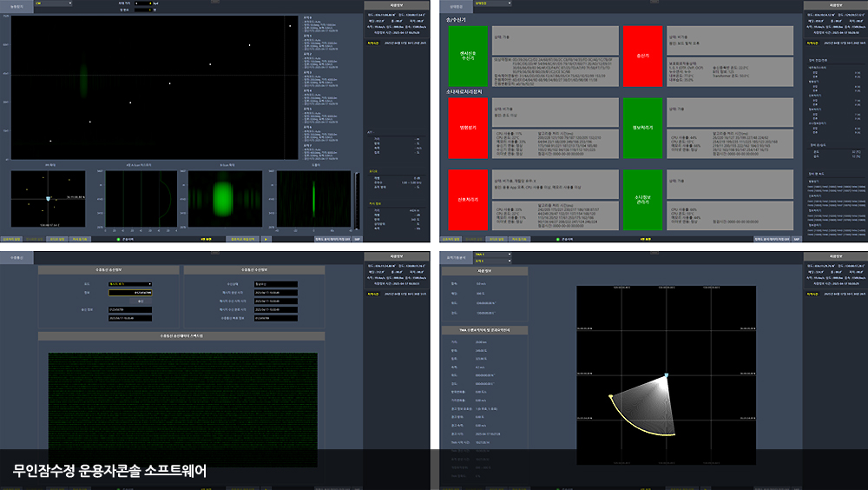Click the last field in the receive info section

coord(276,318)
